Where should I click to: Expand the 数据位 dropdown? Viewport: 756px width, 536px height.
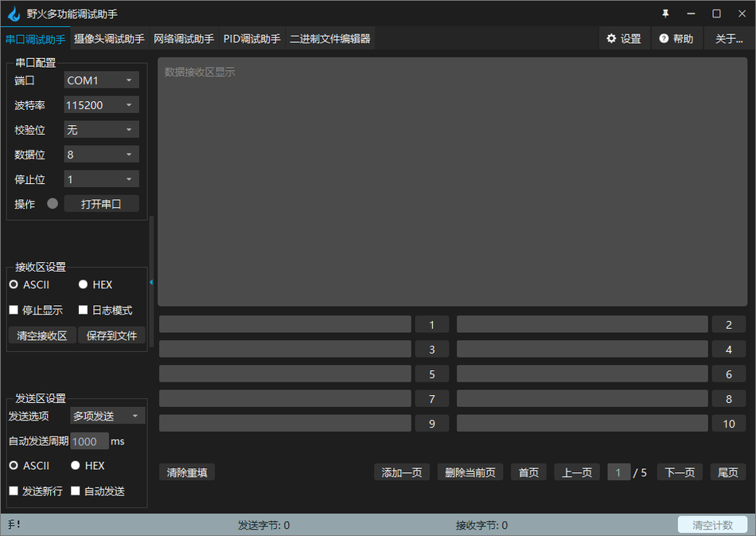point(101,155)
